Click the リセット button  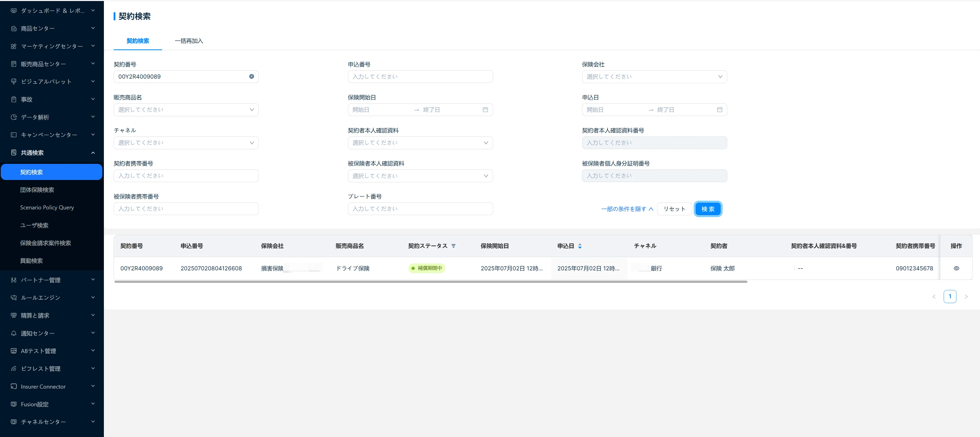(674, 209)
